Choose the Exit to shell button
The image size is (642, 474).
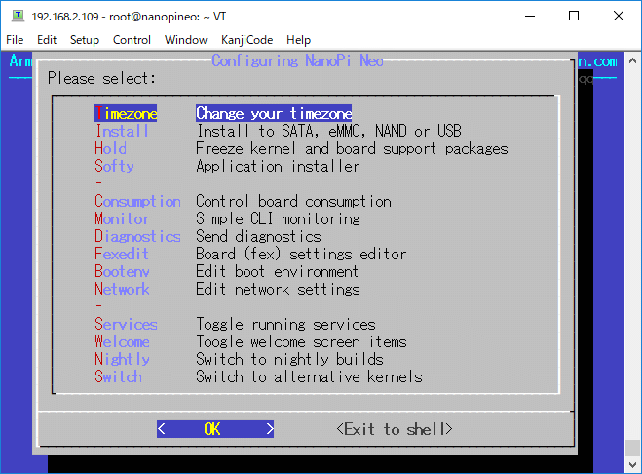click(395, 429)
